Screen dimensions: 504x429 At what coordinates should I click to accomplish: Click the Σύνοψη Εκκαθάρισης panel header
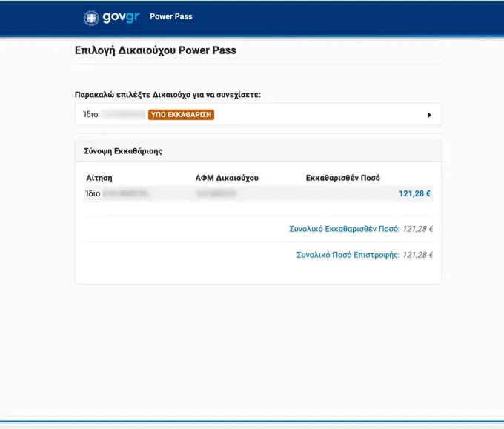258,151
